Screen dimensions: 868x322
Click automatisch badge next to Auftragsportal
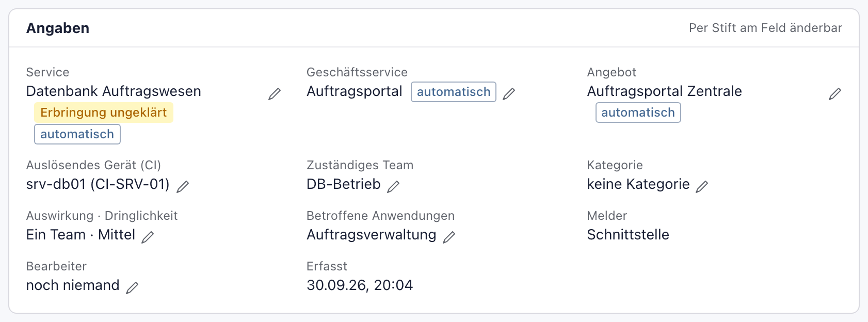454,92
